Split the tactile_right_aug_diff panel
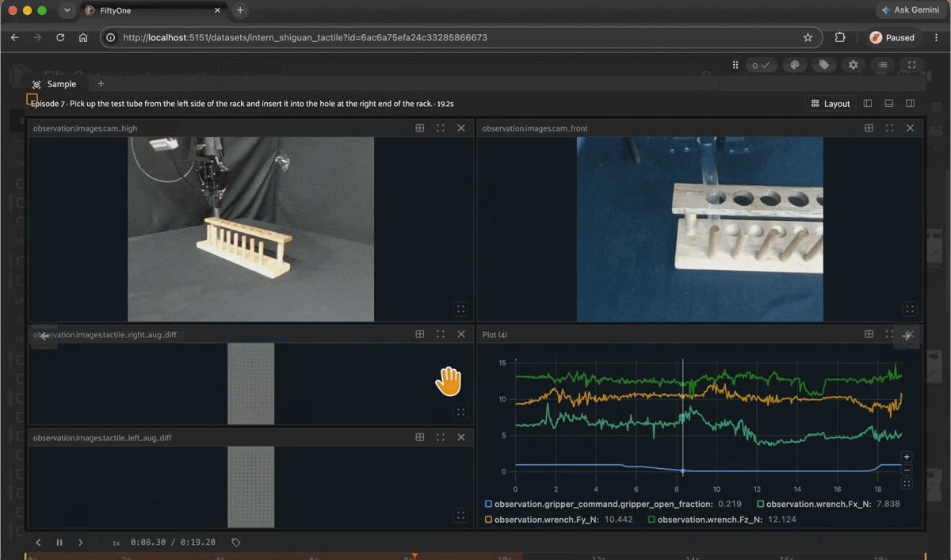Image resolution: width=951 pixels, height=560 pixels. point(420,334)
